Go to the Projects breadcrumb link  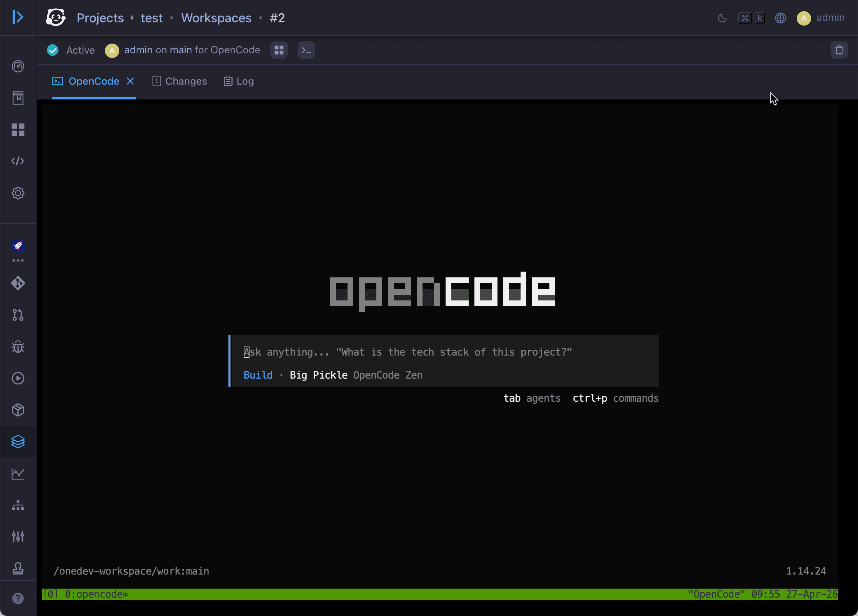tap(100, 18)
